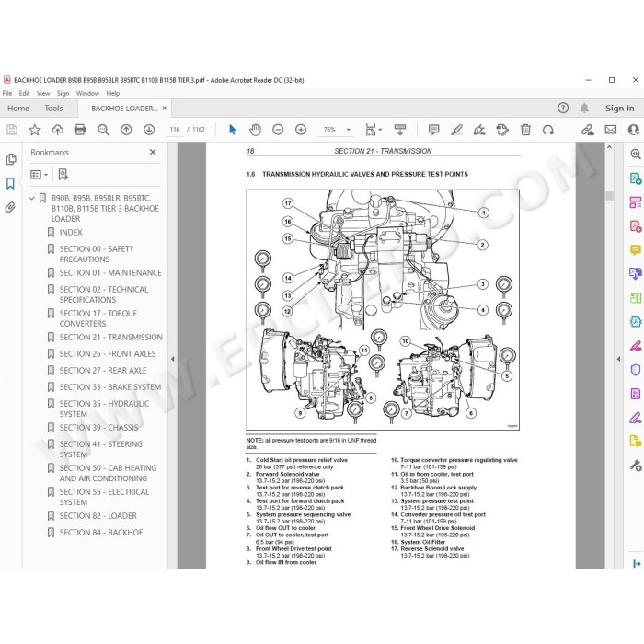This screenshot has width=644, height=644.
Task: Edit the page number field
Action: click(x=175, y=130)
